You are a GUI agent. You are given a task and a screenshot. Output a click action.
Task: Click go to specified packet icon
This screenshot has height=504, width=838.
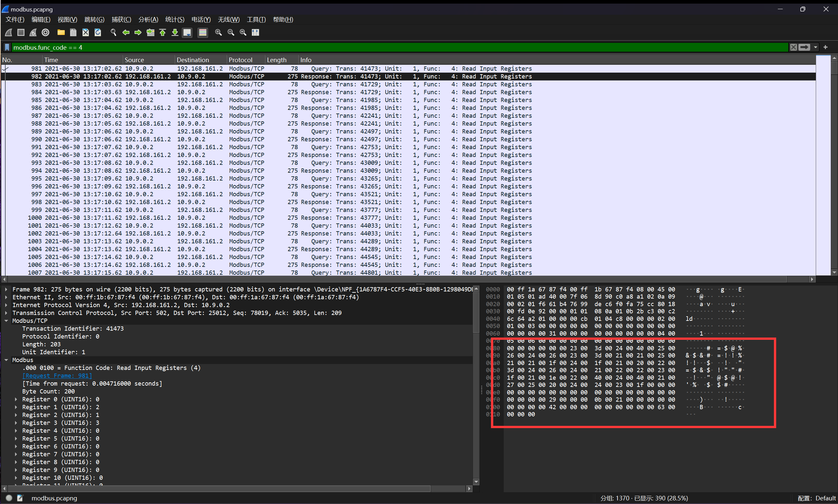coord(150,33)
